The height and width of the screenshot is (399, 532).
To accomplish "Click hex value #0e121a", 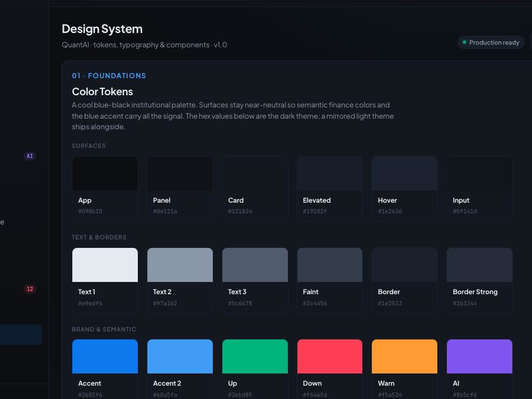I will [x=165, y=211].
